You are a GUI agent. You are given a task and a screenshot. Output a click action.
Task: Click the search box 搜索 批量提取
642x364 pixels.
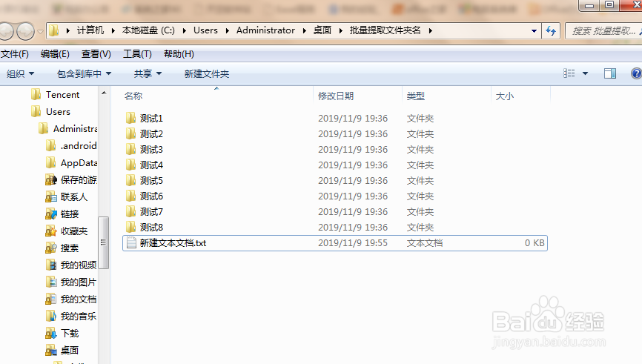tap(603, 30)
